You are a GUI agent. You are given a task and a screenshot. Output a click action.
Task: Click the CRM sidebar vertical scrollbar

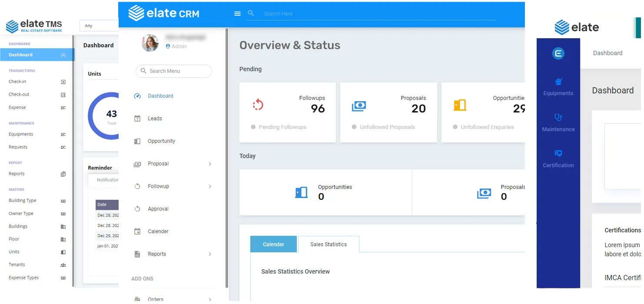227,158
